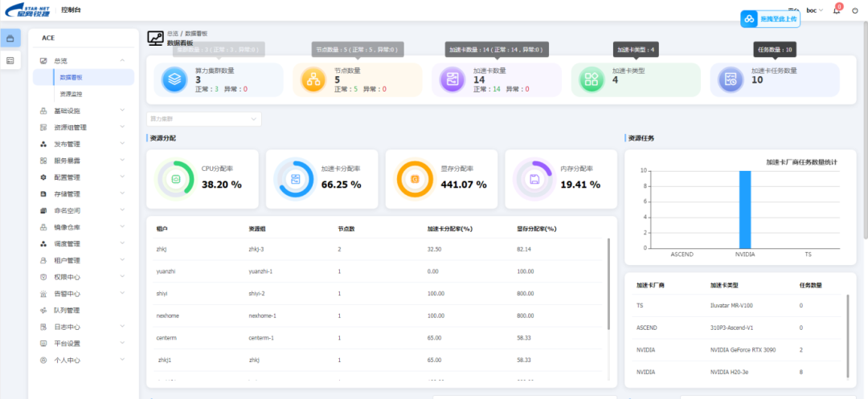Open the 算力集群 select dropdown
The height and width of the screenshot is (399, 868).
point(204,119)
